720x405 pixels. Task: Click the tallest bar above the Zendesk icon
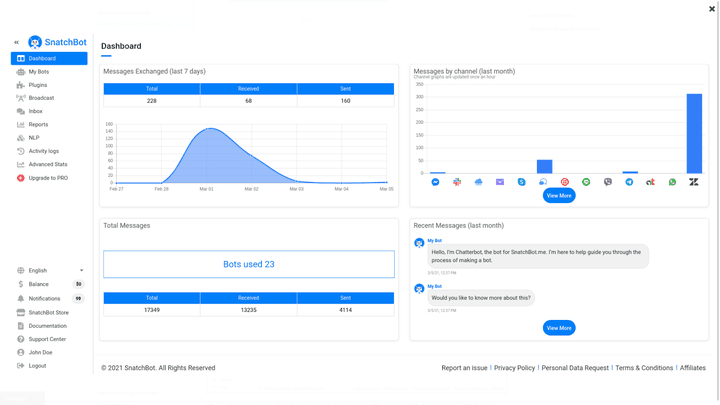pos(694,133)
